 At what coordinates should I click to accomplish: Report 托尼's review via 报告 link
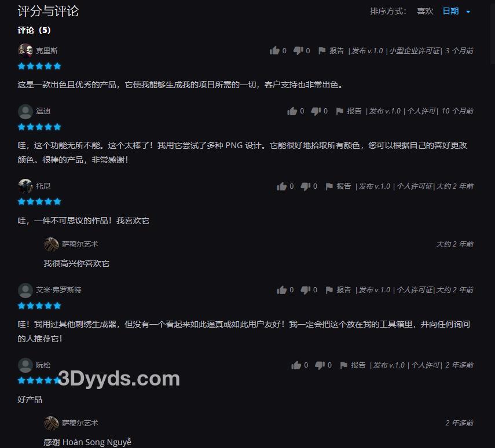344,186
